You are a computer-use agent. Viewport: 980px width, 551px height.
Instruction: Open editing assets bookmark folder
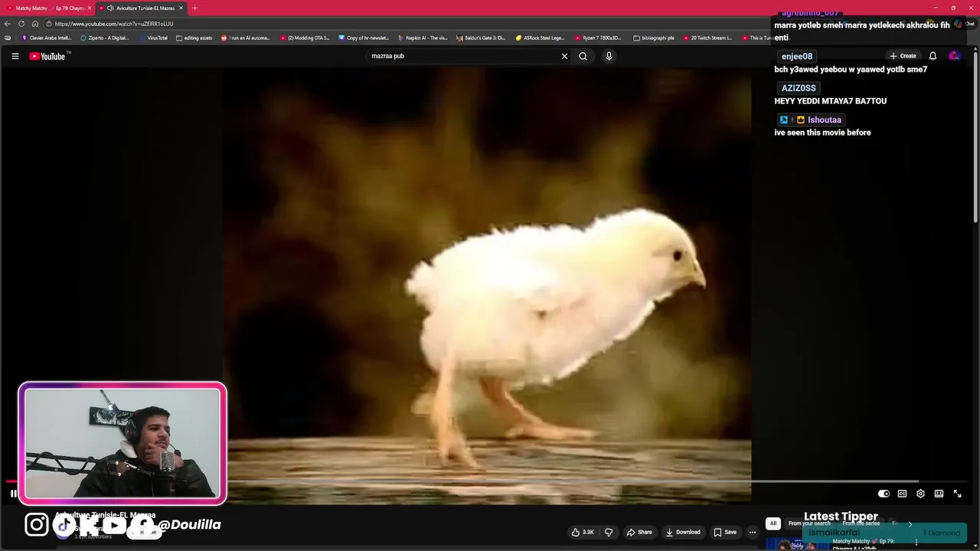(194, 37)
